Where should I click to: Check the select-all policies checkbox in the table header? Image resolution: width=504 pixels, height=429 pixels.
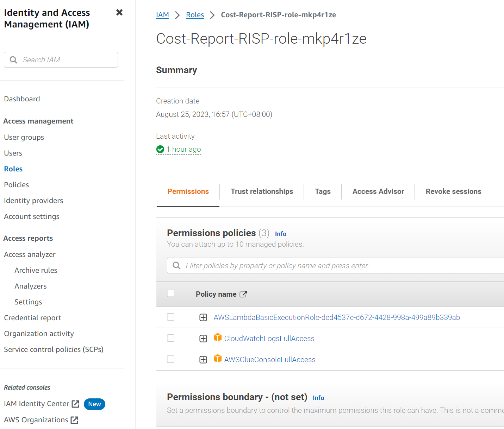[x=171, y=293]
